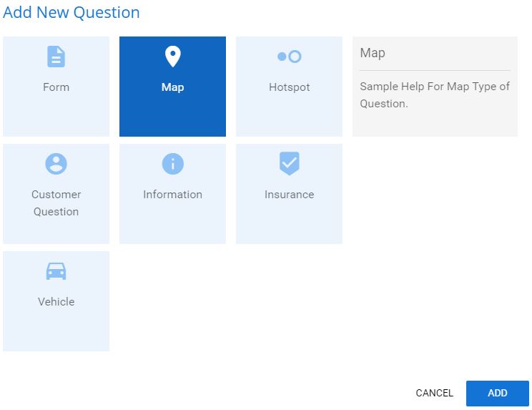Click the Vehicle car icon

click(56, 271)
